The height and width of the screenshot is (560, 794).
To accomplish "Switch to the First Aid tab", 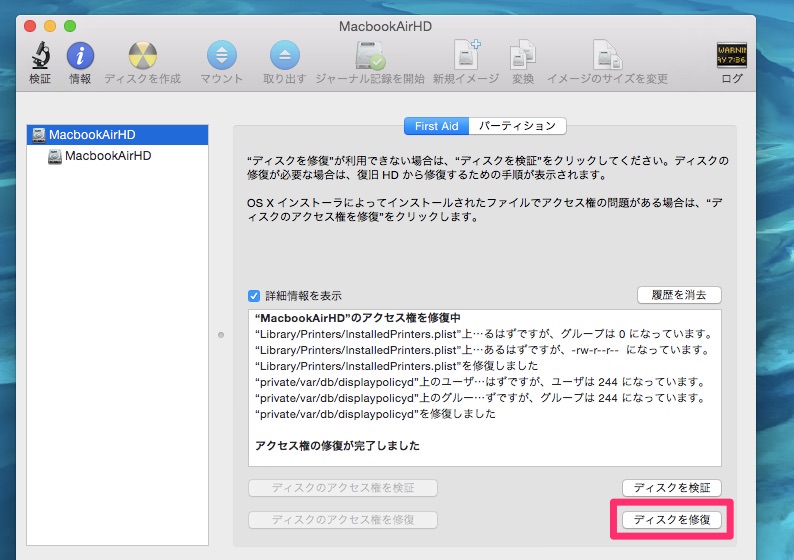I will coord(436,126).
